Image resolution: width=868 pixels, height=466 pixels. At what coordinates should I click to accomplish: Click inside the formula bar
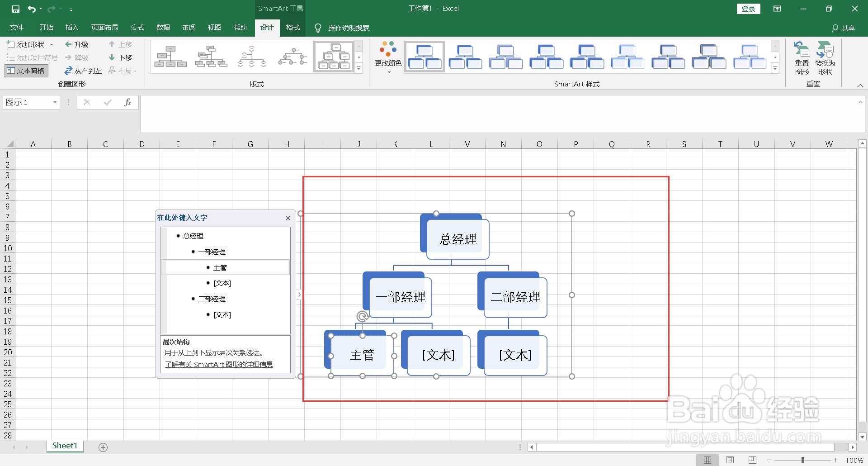coord(498,114)
